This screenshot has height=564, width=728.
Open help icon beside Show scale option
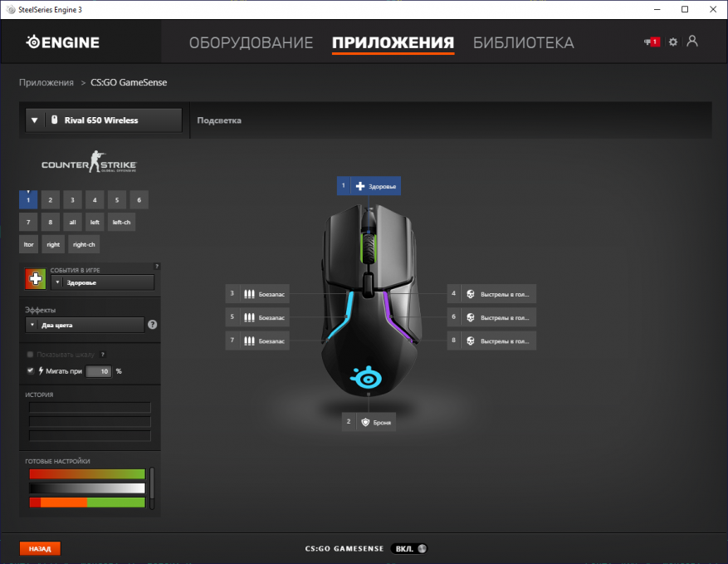pos(103,355)
